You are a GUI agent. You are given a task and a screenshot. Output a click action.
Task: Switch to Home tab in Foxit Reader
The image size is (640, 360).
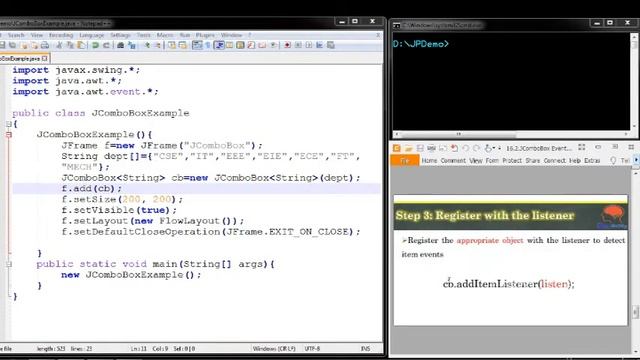tap(429, 160)
